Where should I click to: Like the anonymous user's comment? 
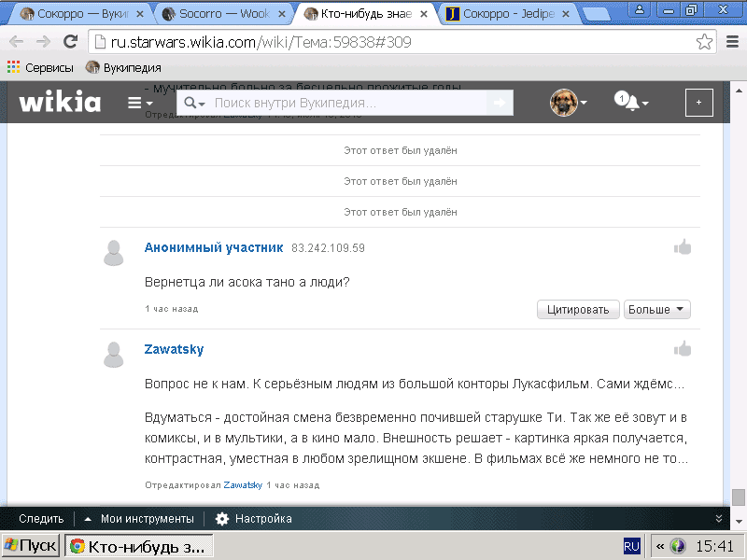pos(683,246)
